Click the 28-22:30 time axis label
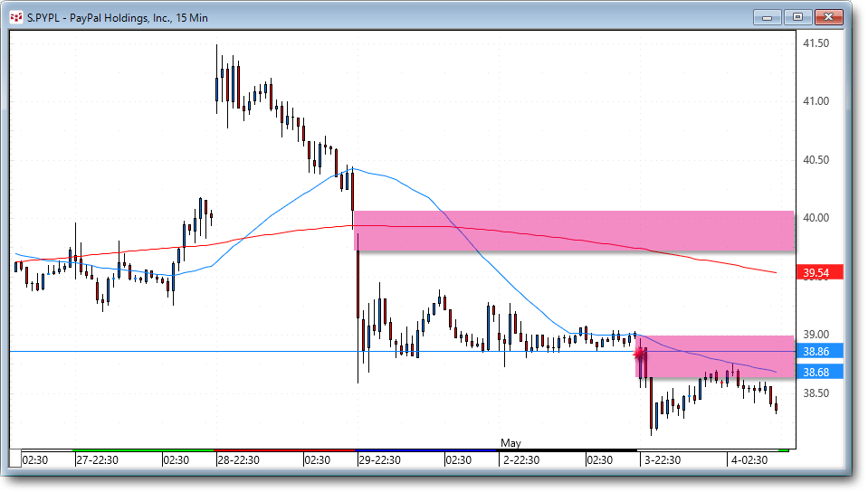The height and width of the screenshot is (492, 868). [239, 460]
